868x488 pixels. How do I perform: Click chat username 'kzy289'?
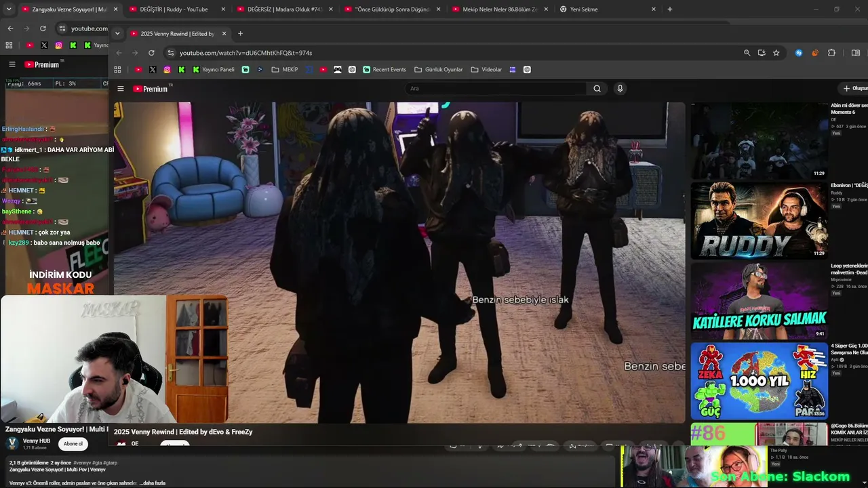[x=19, y=243]
